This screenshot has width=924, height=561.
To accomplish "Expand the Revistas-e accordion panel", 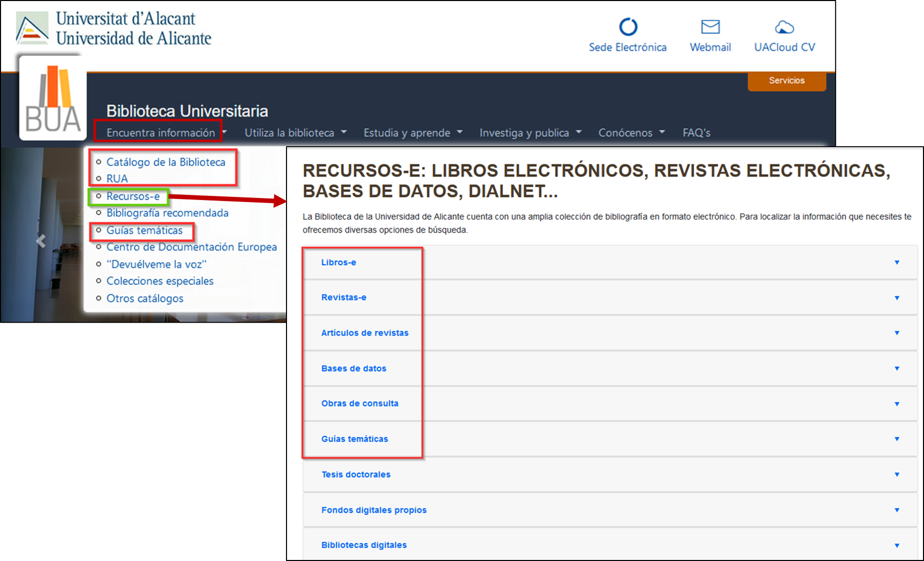I will pyautogui.click(x=896, y=298).
